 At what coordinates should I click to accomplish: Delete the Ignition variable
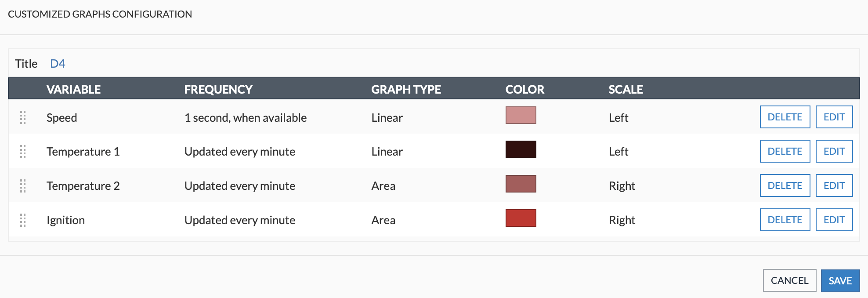point(785,220)
